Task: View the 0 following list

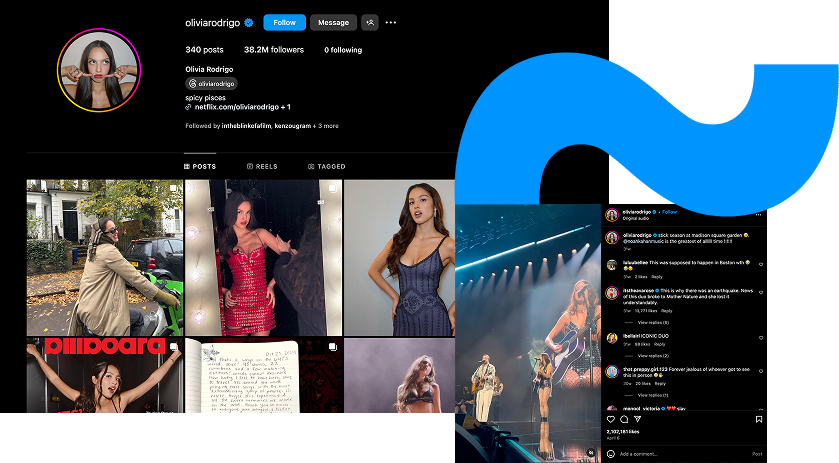Action: coord(343,50)
